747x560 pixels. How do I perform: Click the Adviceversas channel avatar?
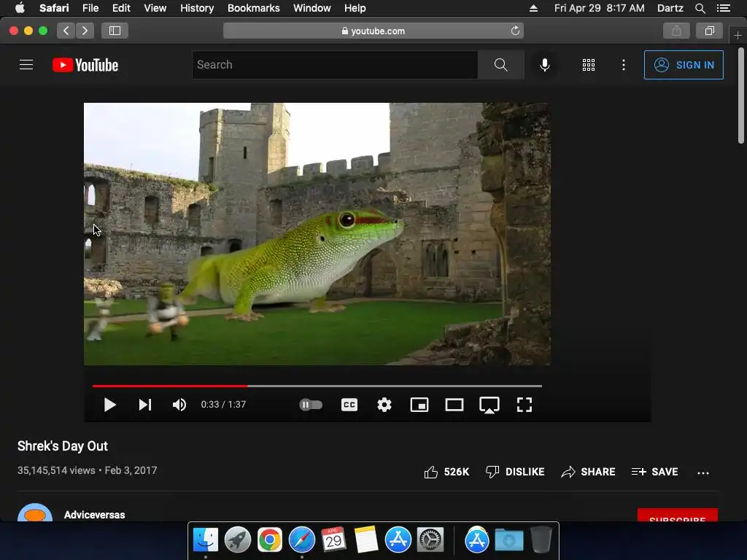pyautogui.click(x=35, y=513)
